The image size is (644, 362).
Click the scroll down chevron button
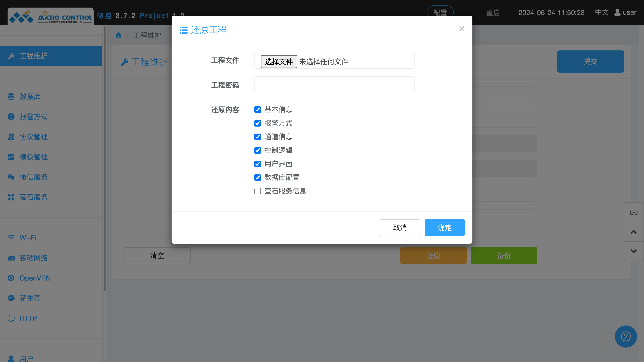click(634, 251)
